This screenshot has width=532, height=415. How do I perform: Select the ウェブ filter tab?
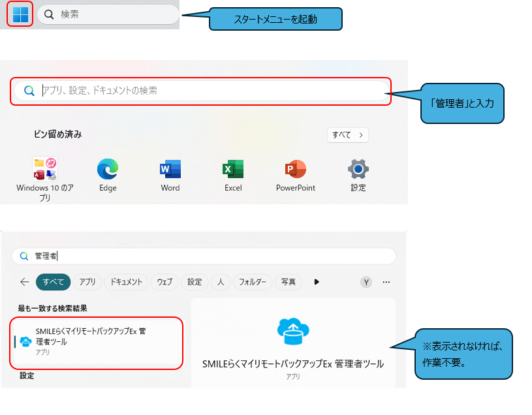[164, 282]
